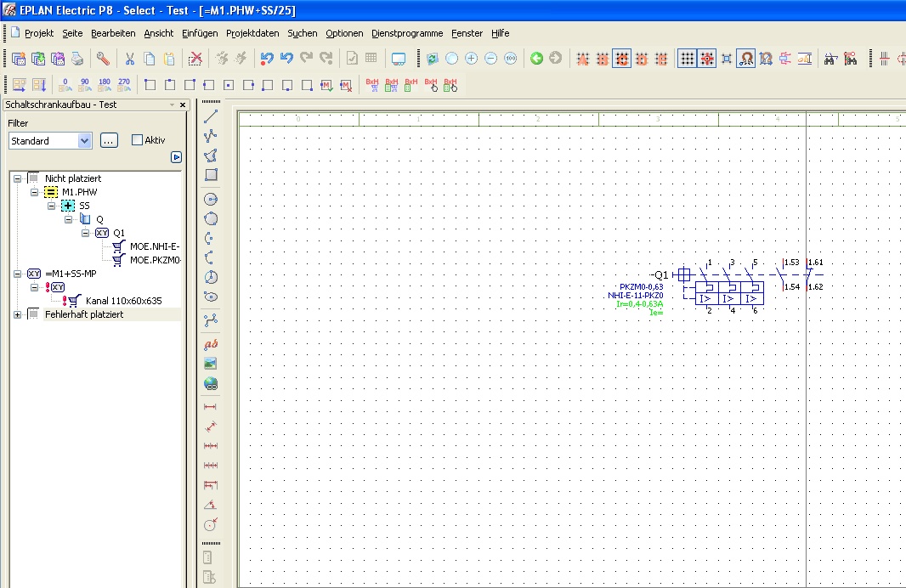The width and height of the screenshot is (906, 588).
Task: Select the linear dimension tool
Action: (211, 407)
